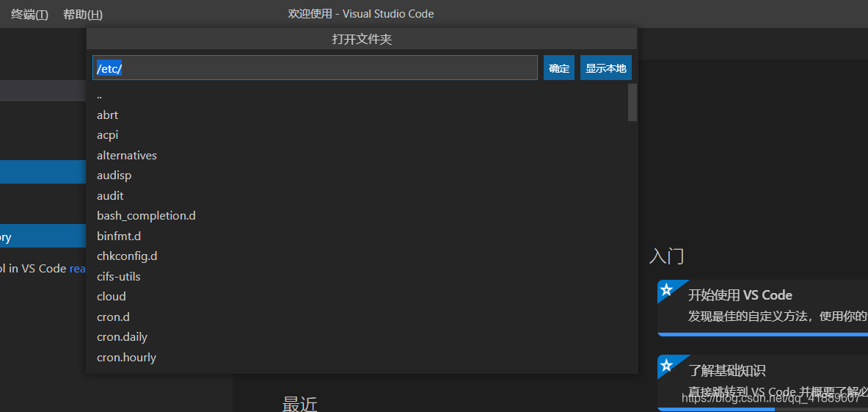Select the audit folder
This screenshot has height=412, width=868.
361,196
